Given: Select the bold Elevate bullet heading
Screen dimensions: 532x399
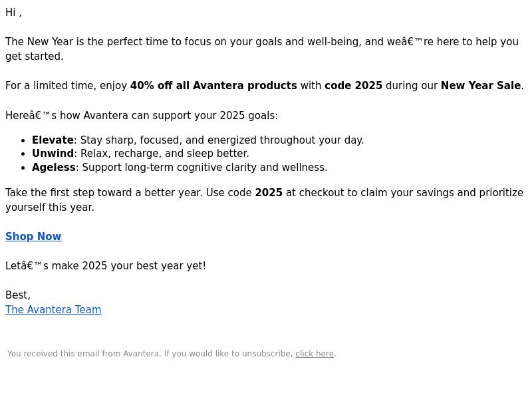Looking at the screenshot, I should pos(53,140).
